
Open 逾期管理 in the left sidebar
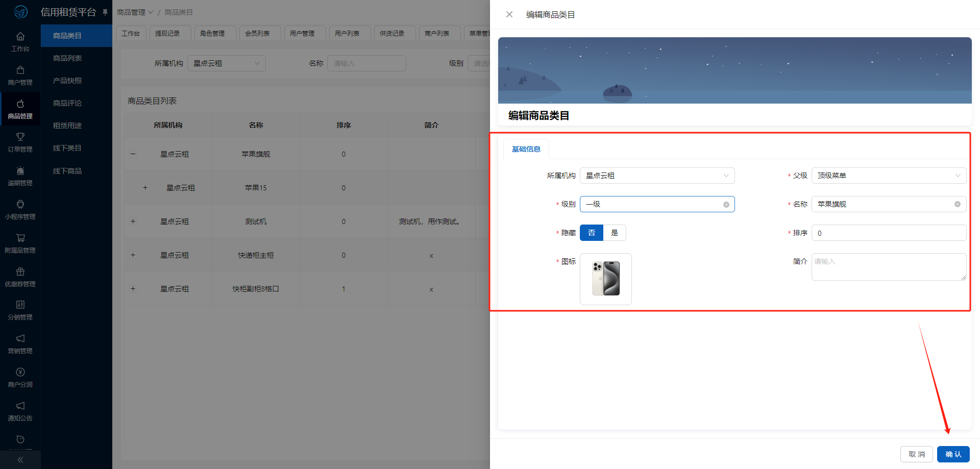[x=20, y=176]
